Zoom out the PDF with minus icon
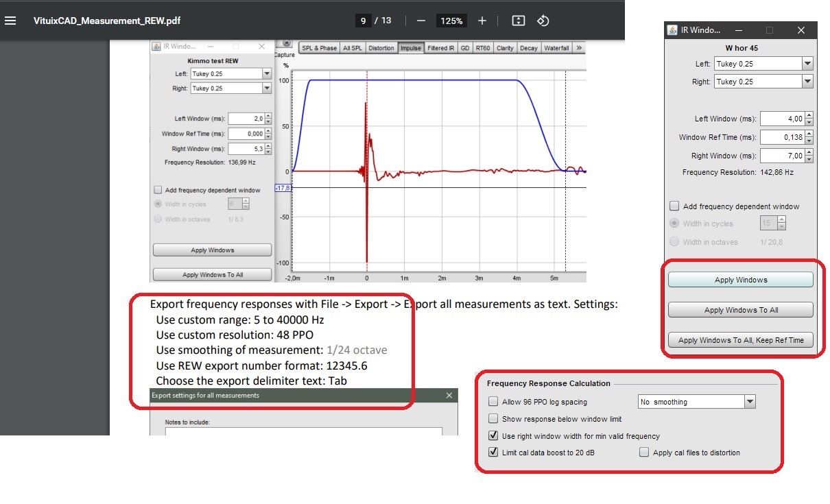This screenshot has width=830, height=504. click(x=420, y=21)
